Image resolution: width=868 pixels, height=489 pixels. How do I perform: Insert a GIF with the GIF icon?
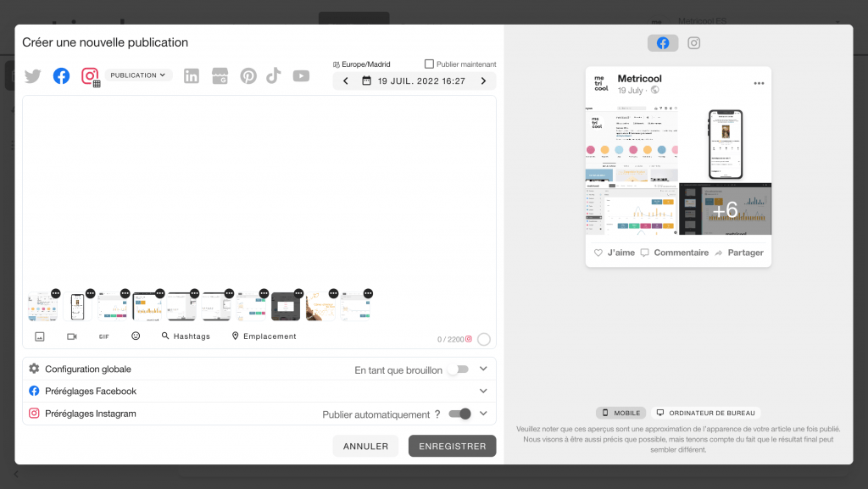point(104,336)
